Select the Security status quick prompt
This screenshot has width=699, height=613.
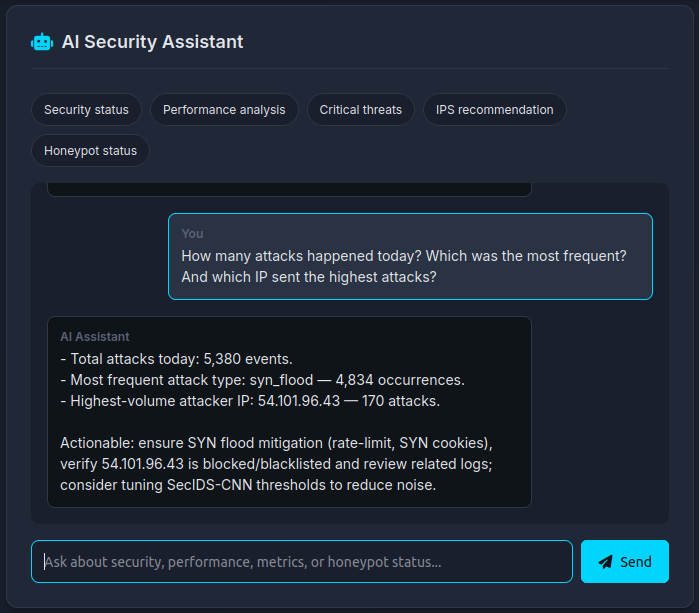tap(86, 110)
